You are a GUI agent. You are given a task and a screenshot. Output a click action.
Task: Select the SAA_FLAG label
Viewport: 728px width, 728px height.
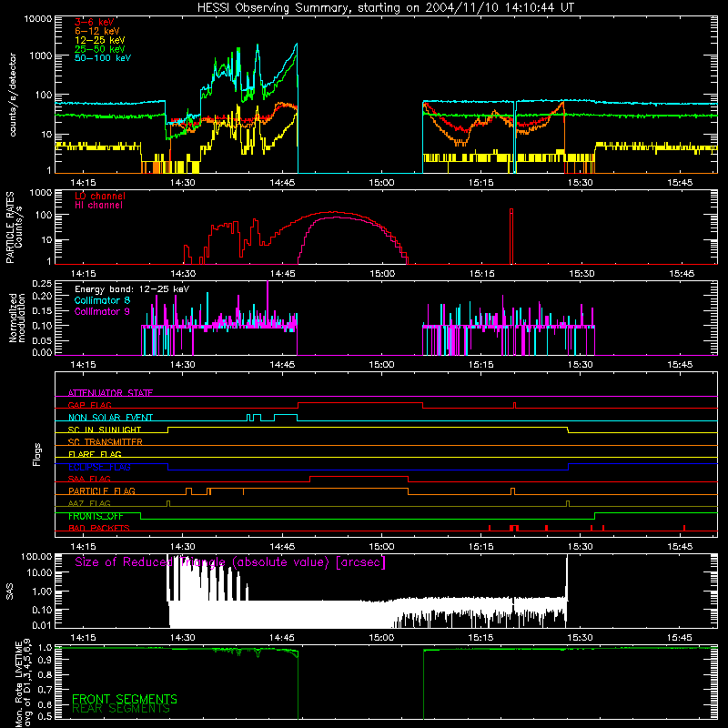[x=89, y=479]
